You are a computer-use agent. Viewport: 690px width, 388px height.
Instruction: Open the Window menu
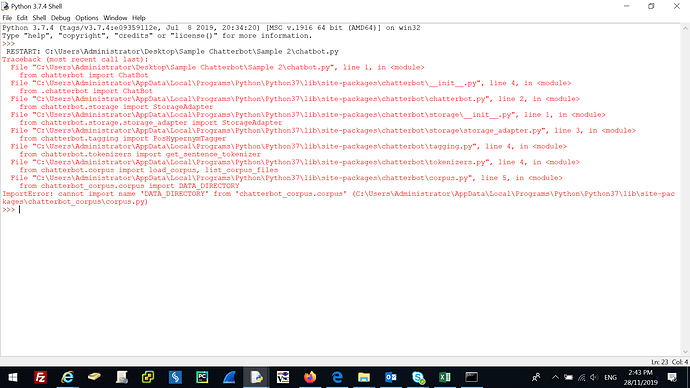[115, 18]
